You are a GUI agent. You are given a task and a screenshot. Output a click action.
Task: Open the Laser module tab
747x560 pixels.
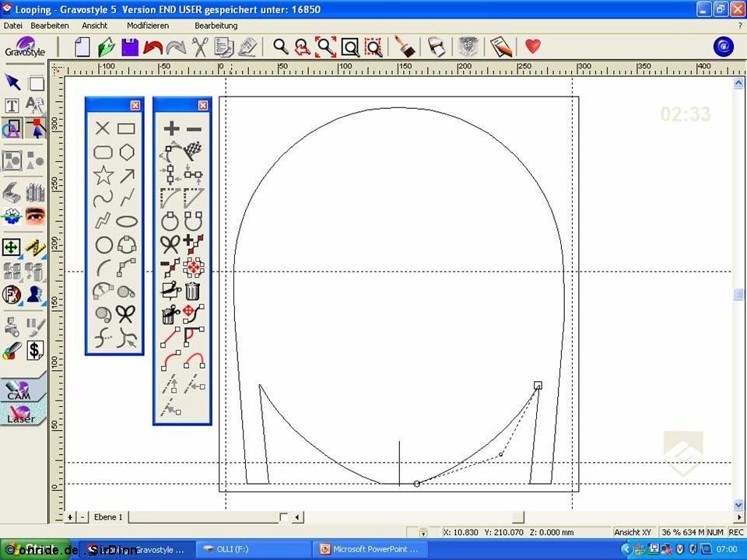point(23,413)
